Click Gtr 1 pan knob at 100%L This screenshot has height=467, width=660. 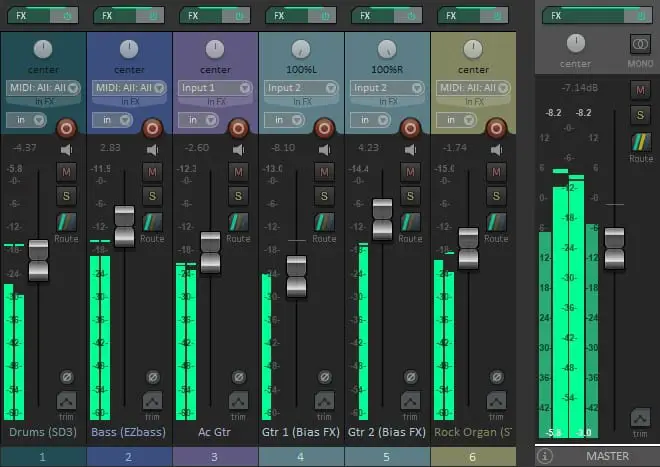click(301, 50)
